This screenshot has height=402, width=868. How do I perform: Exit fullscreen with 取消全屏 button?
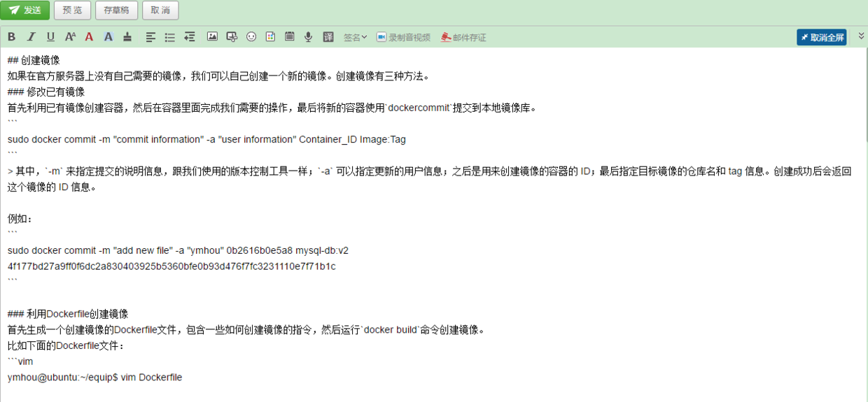click(x=821, y=37)
